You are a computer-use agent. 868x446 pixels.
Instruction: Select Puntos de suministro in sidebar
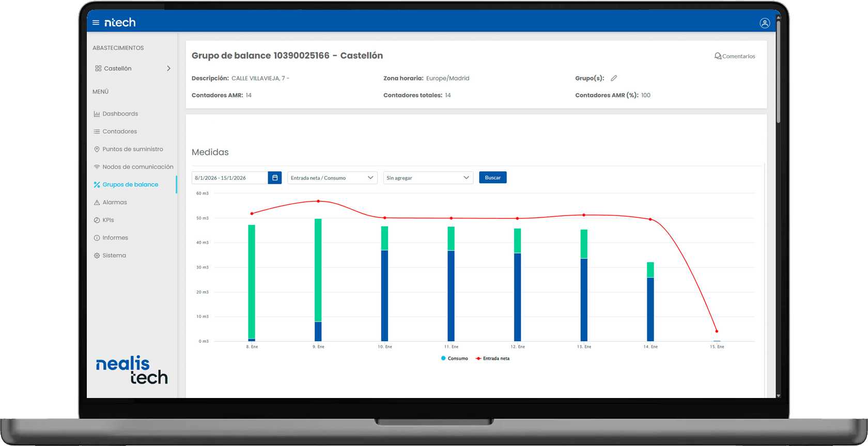tap(132, 149)
